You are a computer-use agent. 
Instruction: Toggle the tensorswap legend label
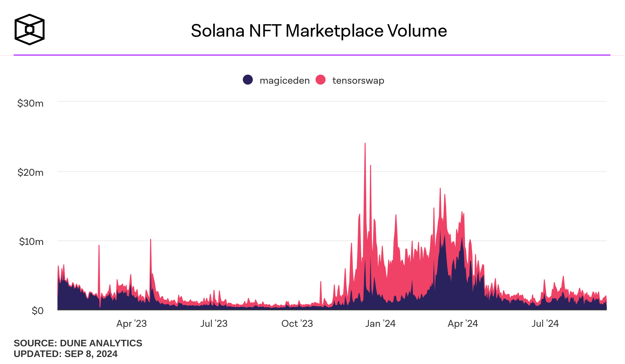[x=358, y=81]
